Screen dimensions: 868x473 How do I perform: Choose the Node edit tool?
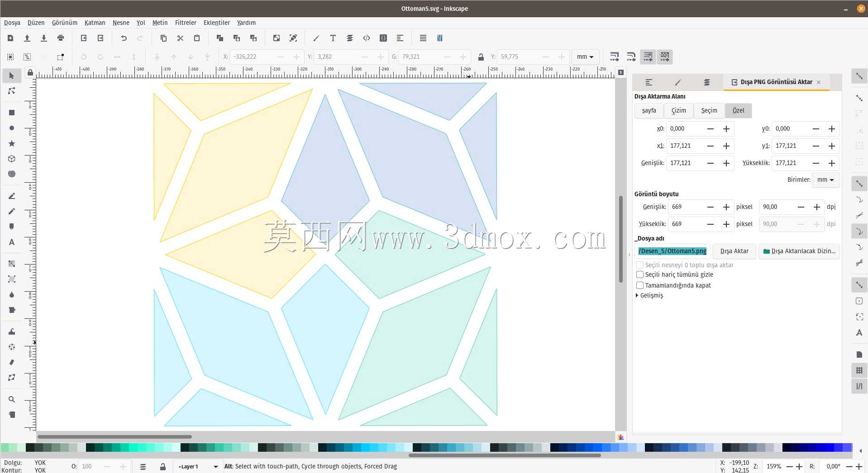click(x=12, y=91)
